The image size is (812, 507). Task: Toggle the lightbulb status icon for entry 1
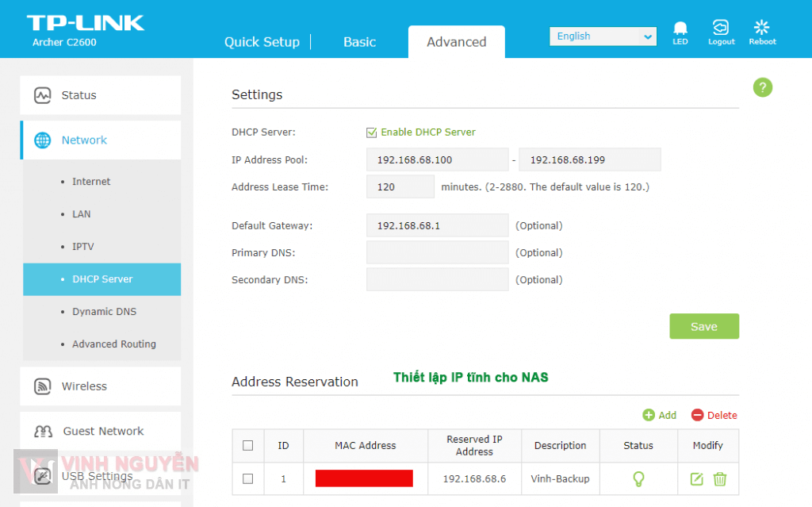click(x=638, y=478)
